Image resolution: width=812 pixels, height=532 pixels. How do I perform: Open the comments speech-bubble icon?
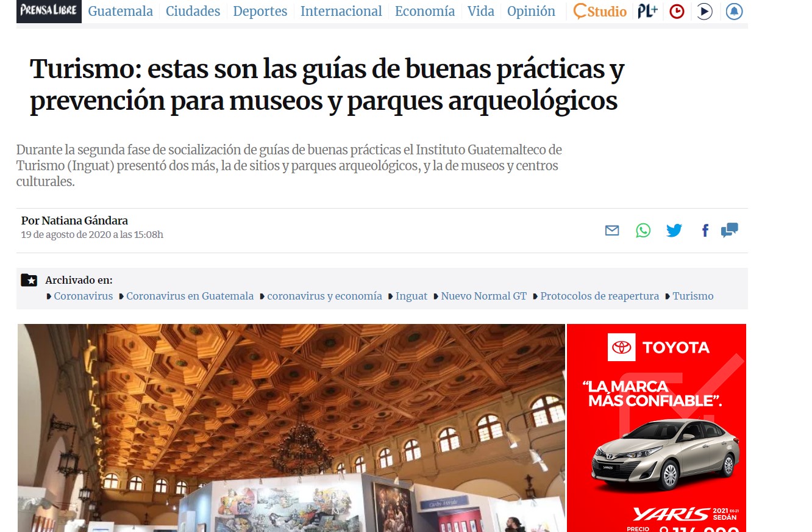click(730, 230)
